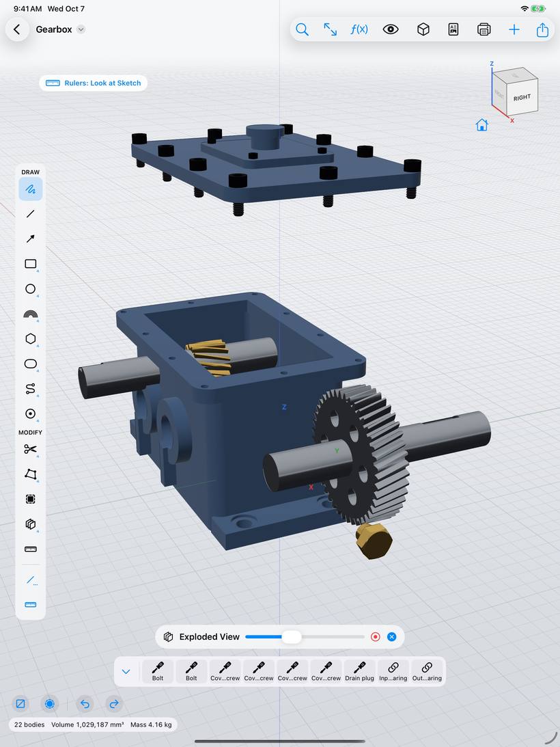
Task: Select the stacked-sheets tool in the Modify list
Action: coord(31,524)
